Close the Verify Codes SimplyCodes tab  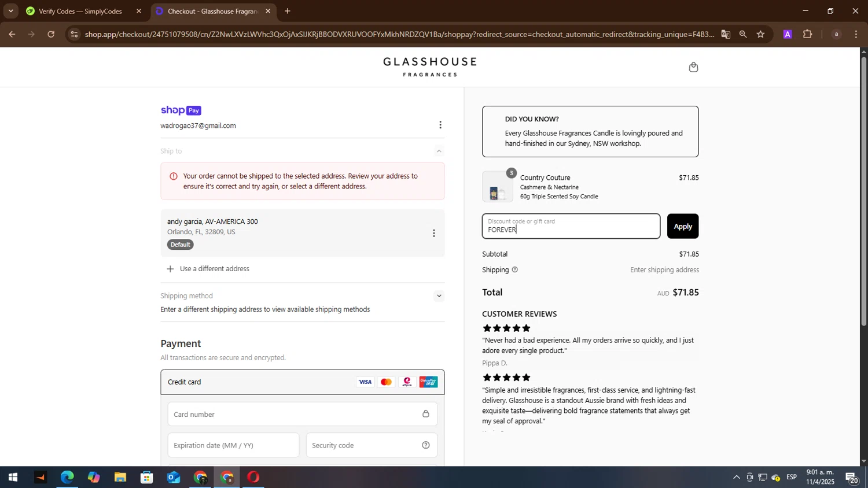point(139,11)
